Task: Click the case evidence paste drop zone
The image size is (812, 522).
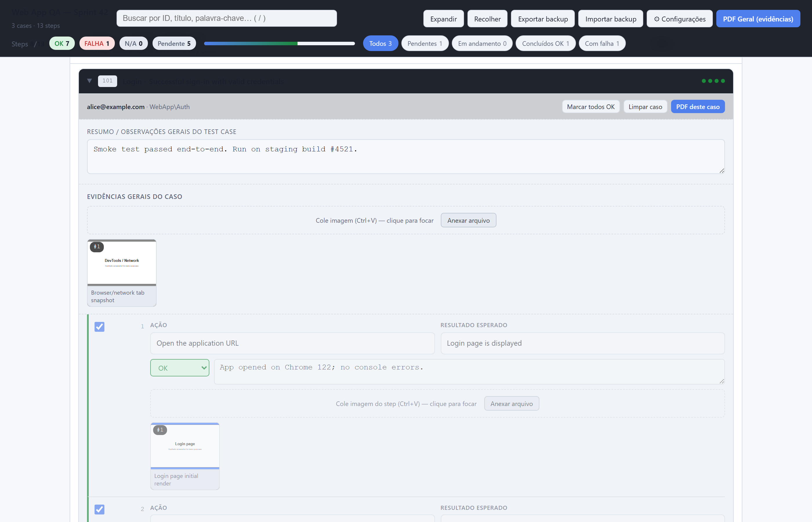Action: tap(406, 220)
